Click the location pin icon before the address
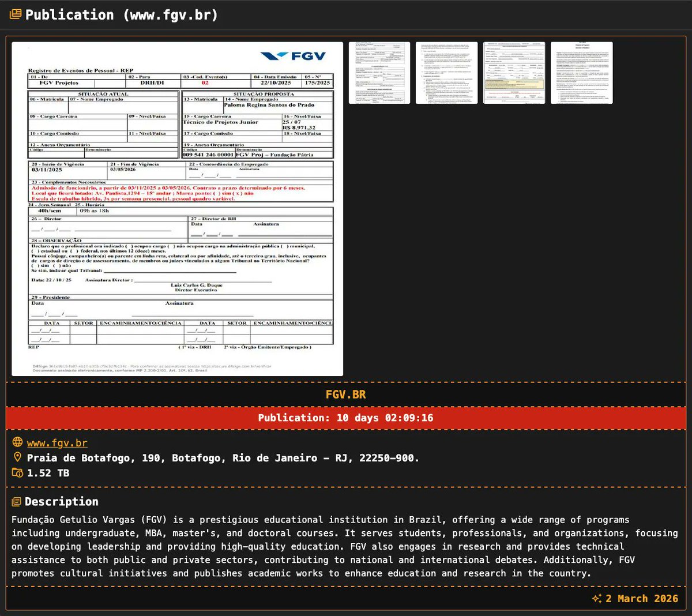This screenshot has width=692, height=616. pos(19,457)
